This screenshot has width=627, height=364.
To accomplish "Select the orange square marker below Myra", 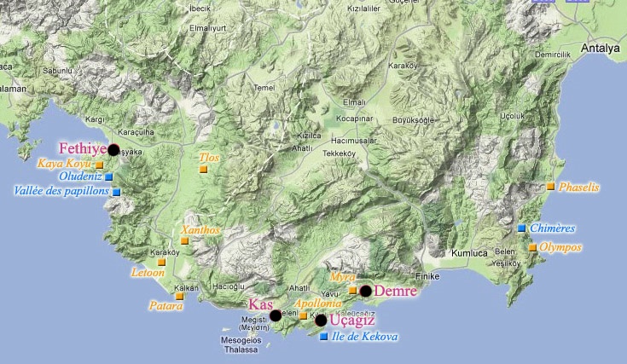I will pyautogui.click(x=352, y=290).
